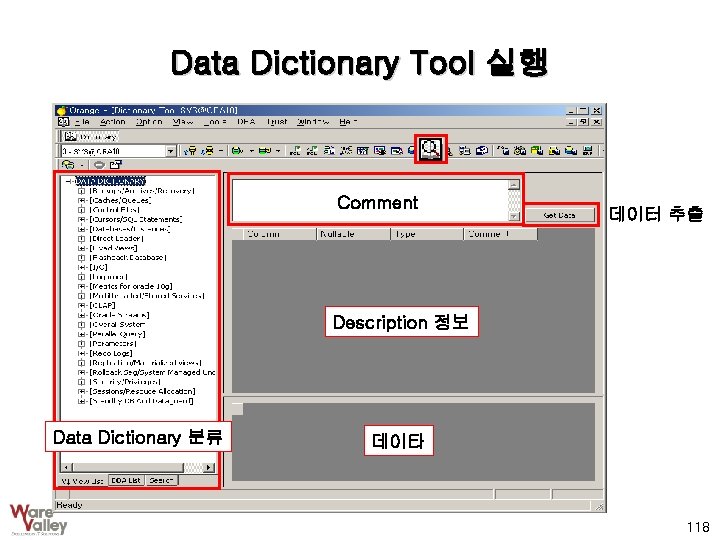Open the Action menu

112,122
